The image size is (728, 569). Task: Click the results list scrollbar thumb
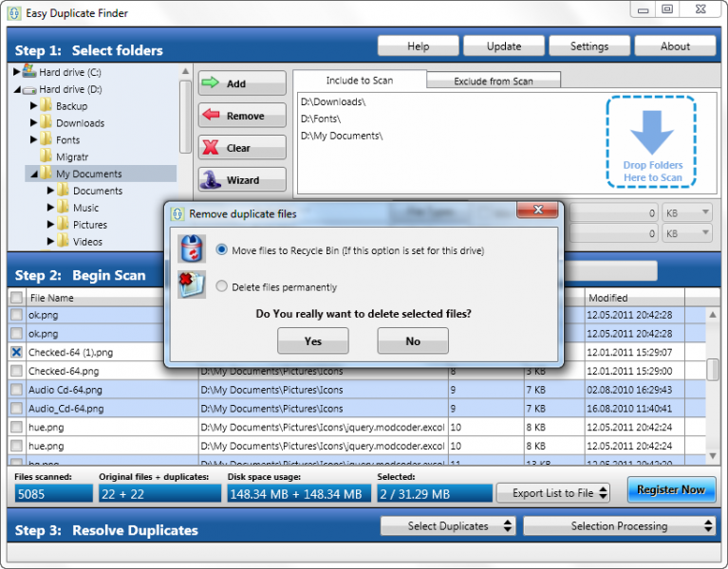pos(713,369)
